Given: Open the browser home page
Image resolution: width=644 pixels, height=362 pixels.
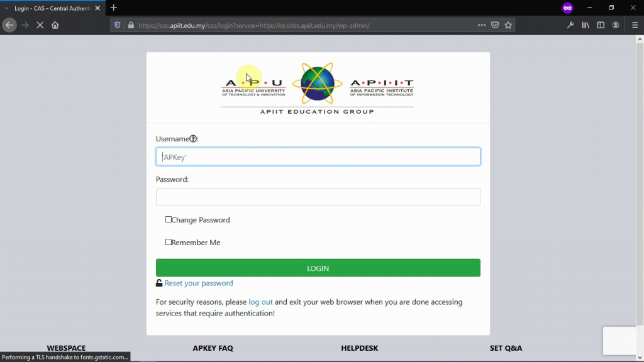Looking at the screenshot, I should click(55, 25).
